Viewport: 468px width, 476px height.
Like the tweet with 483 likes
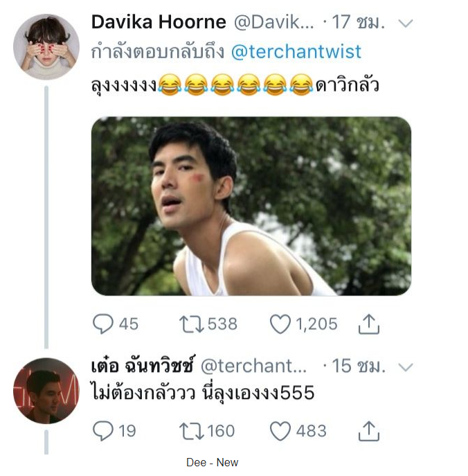[x=280, y=431]
